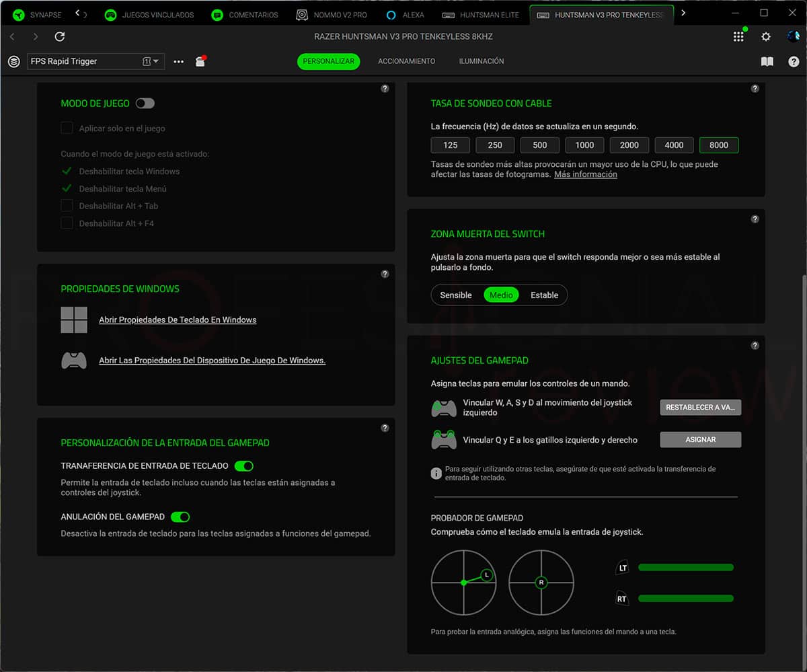Select Estable deadzone option
Screen dimensions: 807x672
[545, 295]
